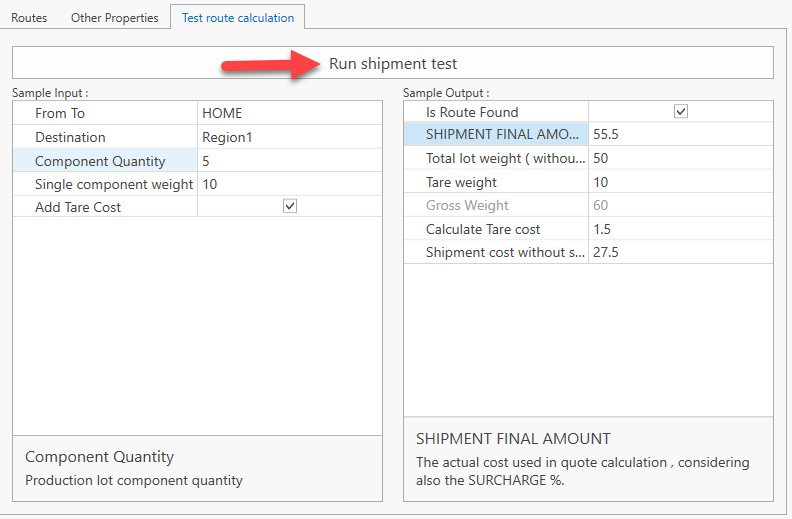The image size is (792, 519).
Task: Select the Add Tare Cost property label
Action: pos(78,207)
